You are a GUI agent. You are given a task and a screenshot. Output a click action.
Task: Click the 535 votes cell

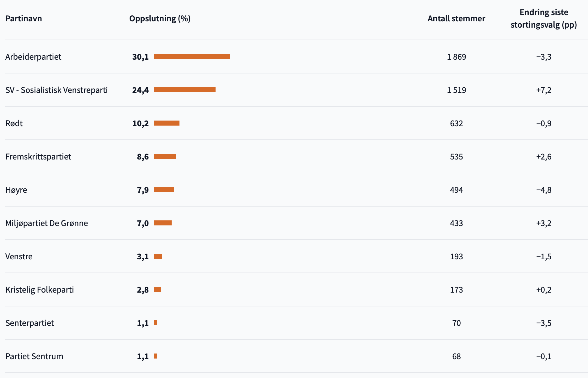457,157
